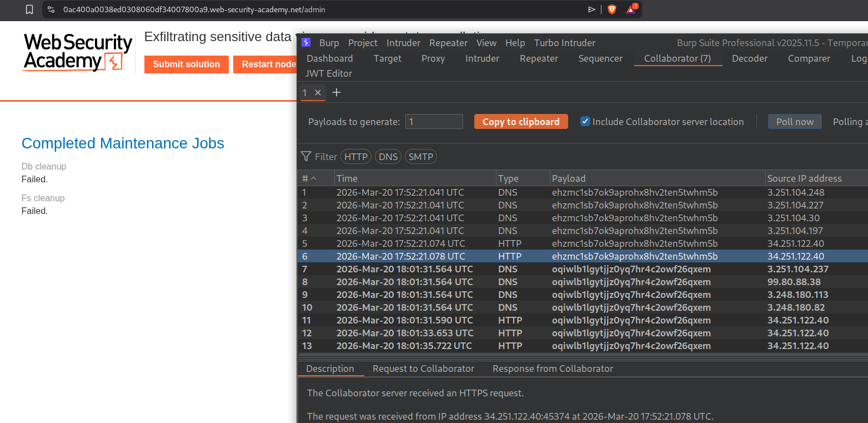Toggle the DNS filter chip

pyautogui.click(x=388, y=157)
